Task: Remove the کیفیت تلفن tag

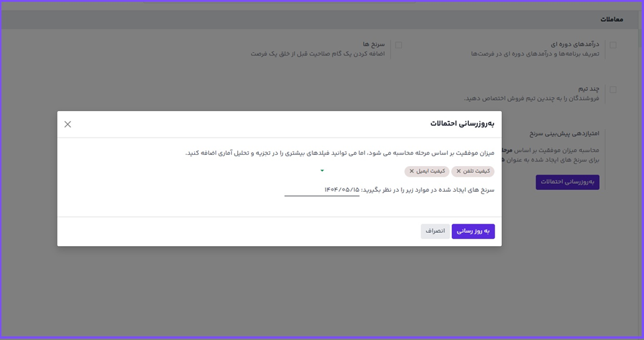Action: [458, 171]
